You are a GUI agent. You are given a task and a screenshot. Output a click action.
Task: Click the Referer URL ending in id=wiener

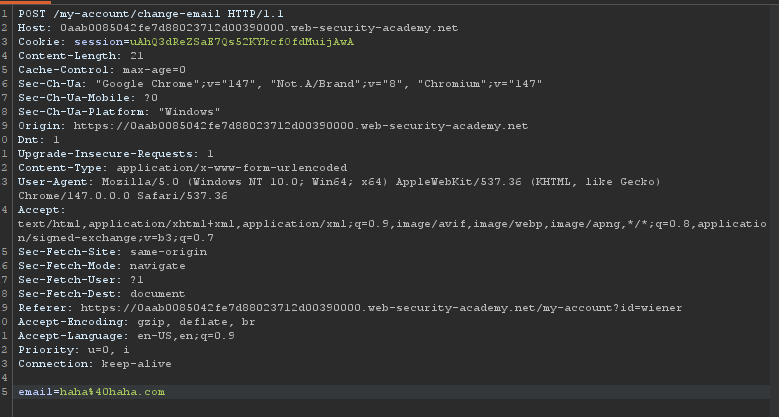pyautogui.click(x=382, y=308)
